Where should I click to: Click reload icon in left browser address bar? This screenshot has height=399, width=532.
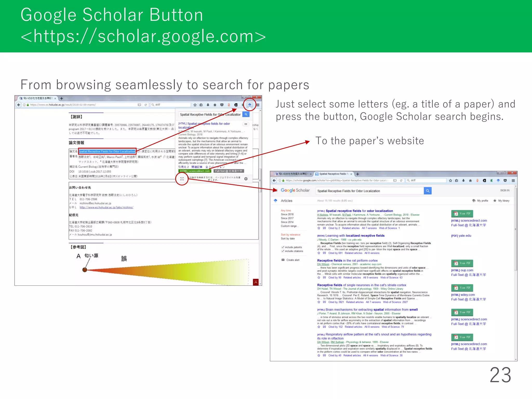click(146, 105)
